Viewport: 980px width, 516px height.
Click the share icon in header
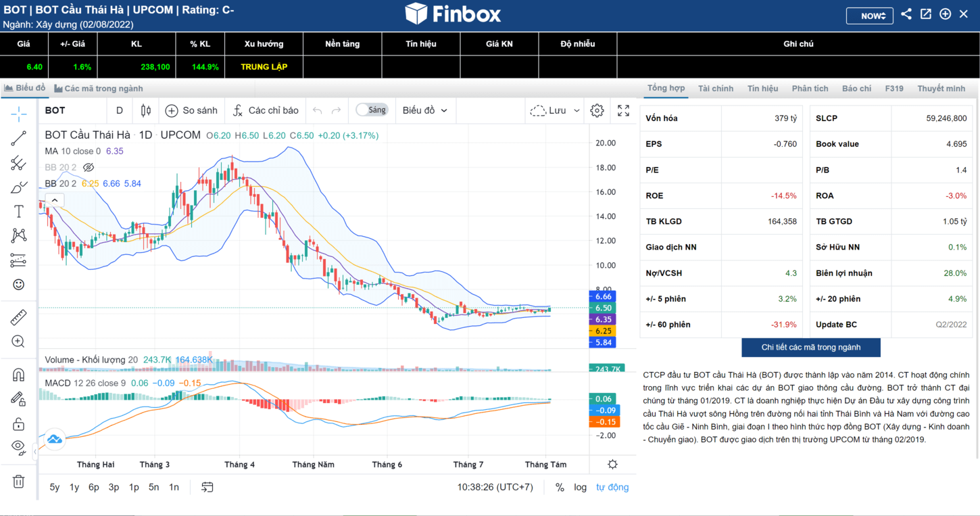[x=906, y=14]
